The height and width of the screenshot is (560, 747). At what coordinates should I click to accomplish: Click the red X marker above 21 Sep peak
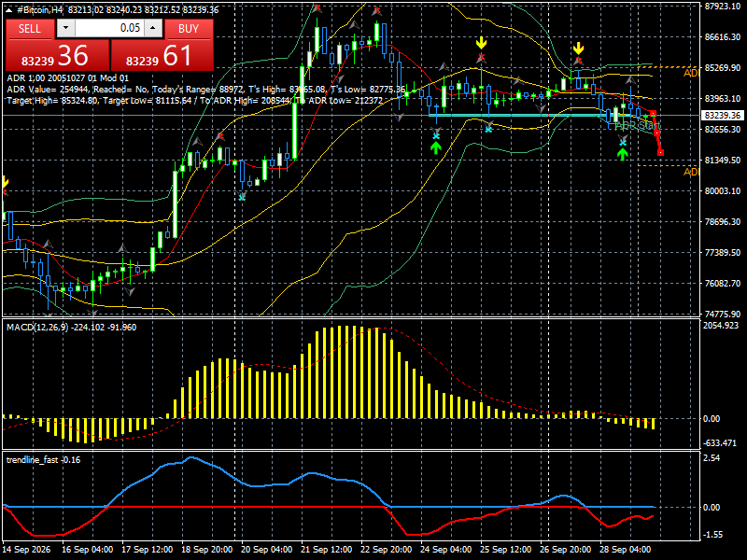(x=317, y=8)
